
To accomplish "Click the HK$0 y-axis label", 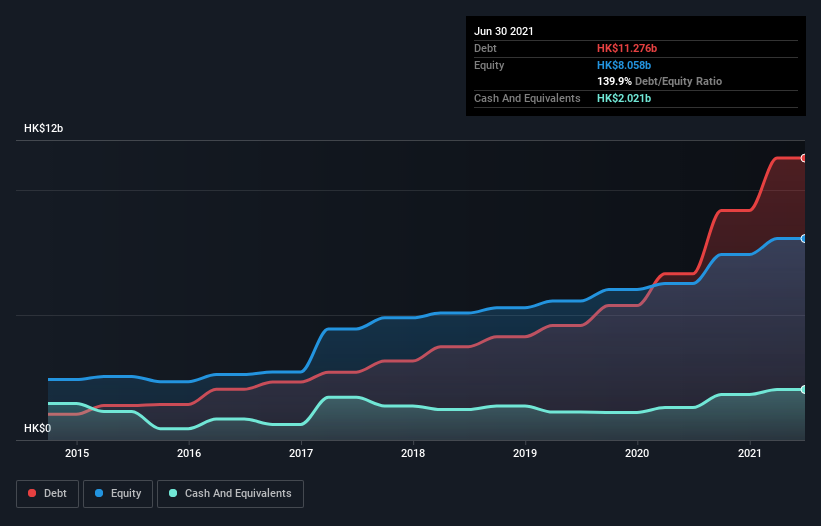I will (x=38, y=428).
